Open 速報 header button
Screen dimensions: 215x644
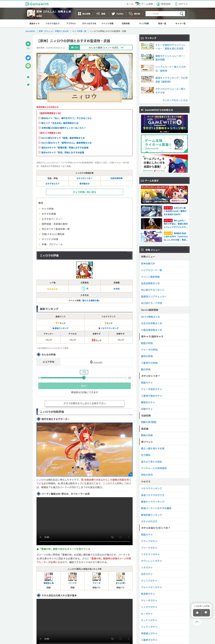(101, 14)
